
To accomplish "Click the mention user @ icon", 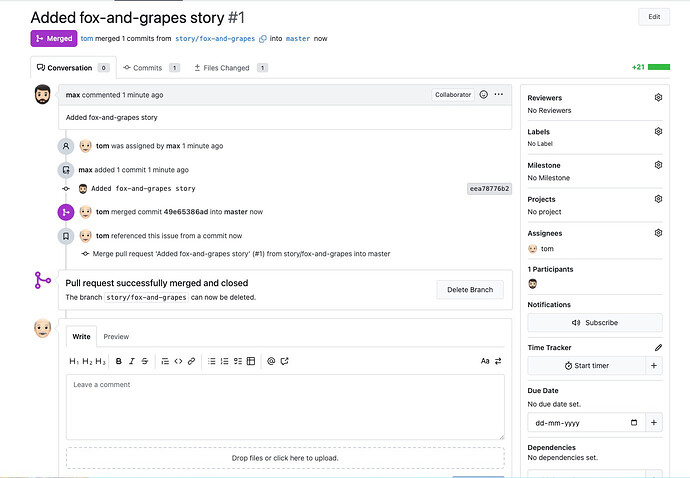I will pos(271,361).
